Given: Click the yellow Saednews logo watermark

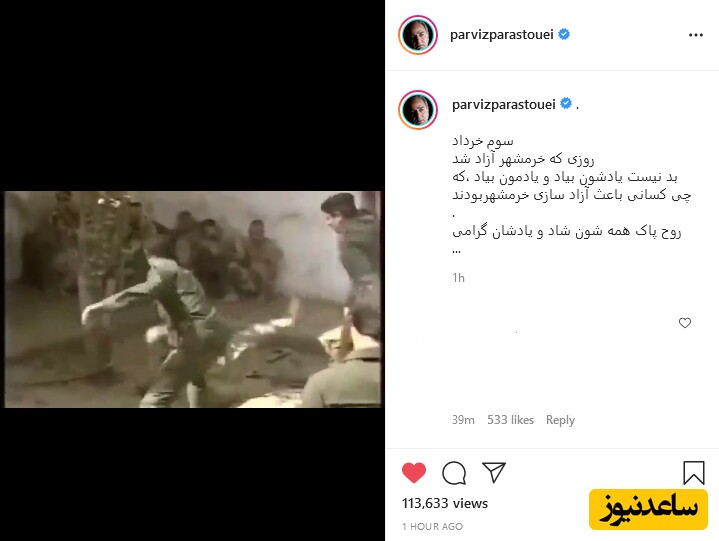Looking at the screenshot, I should pos(648,509).
